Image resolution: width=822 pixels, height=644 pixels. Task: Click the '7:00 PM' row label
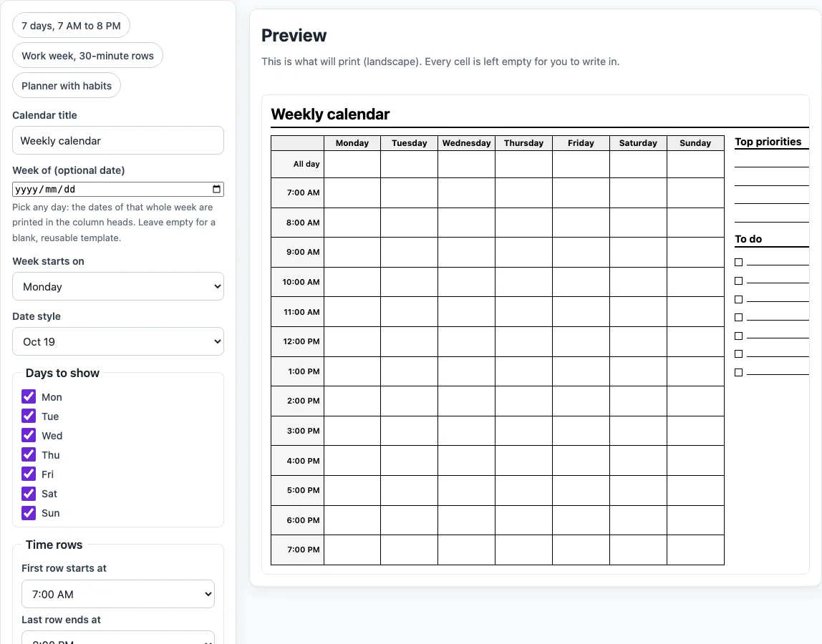click(x=297, y=550)
